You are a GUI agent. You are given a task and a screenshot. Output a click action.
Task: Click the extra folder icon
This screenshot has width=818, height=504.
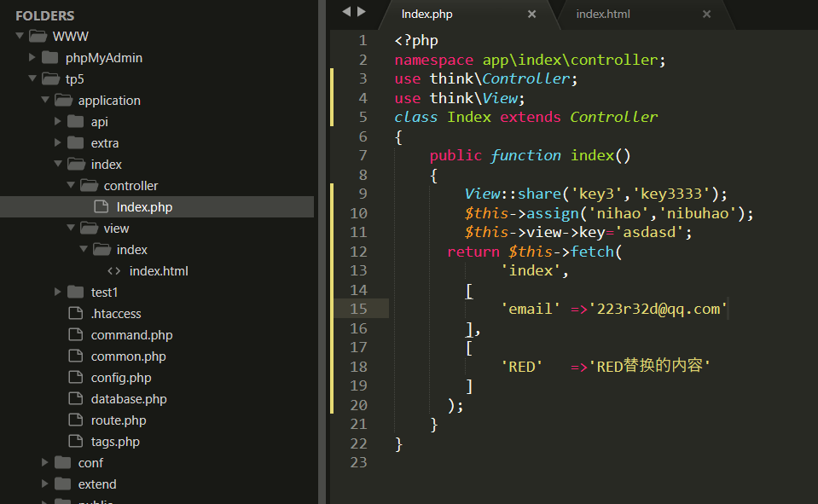click(x=75, y=143)
